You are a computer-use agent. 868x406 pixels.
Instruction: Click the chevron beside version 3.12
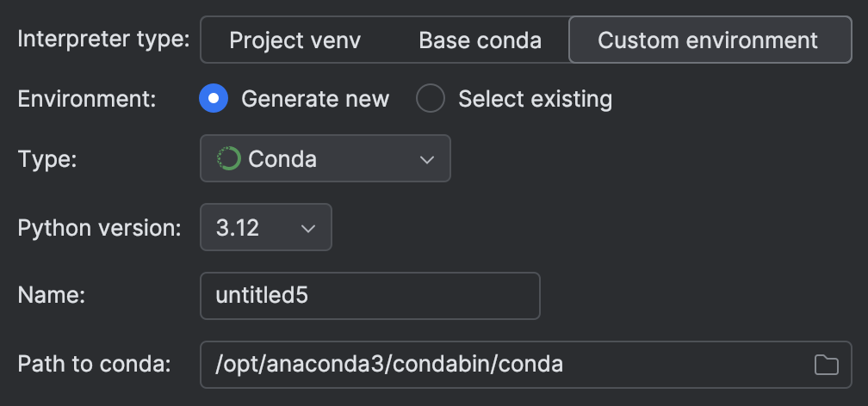coord(307,229)
